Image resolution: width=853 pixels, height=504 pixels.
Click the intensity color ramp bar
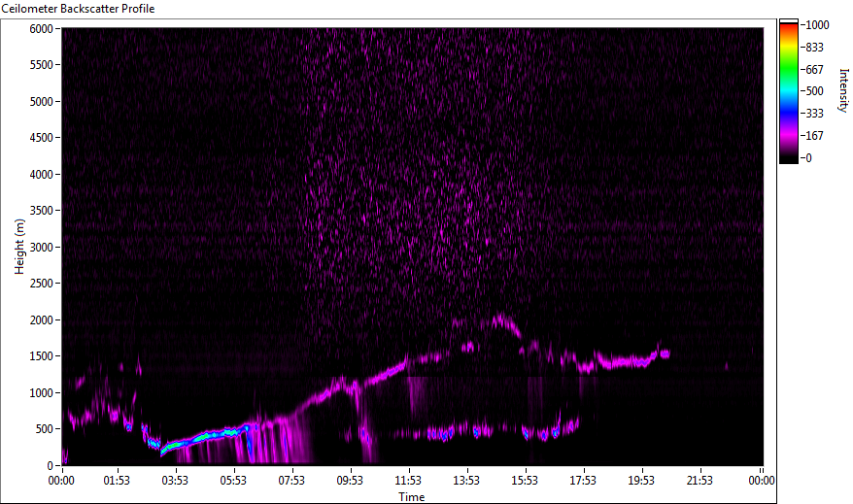(788, 92)
